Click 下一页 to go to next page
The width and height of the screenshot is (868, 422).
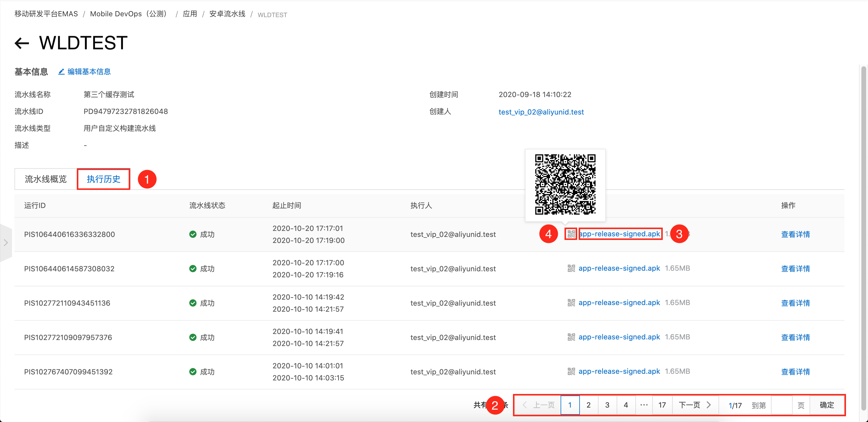(x=695, y=405)
